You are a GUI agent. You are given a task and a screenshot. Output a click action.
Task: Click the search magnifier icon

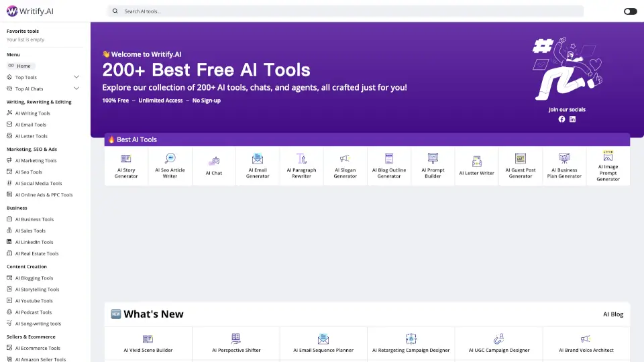(115, 11)
